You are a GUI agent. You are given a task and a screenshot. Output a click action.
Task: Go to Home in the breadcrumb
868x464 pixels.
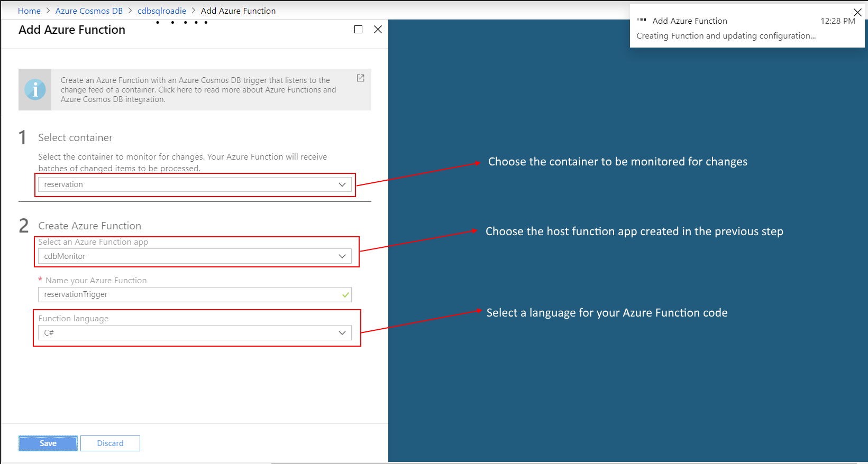point(29,11)
